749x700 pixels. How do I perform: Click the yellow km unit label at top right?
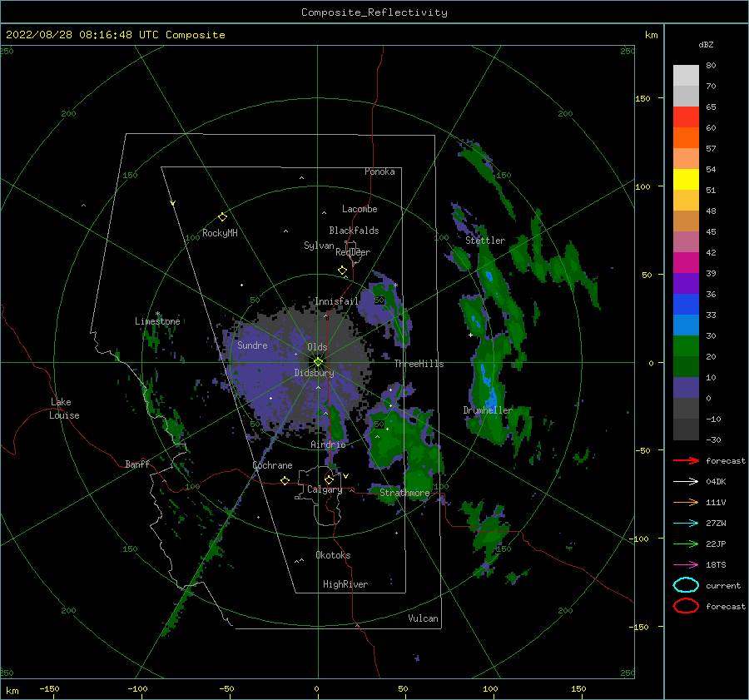pyautogui.click(x=651, y=35)
